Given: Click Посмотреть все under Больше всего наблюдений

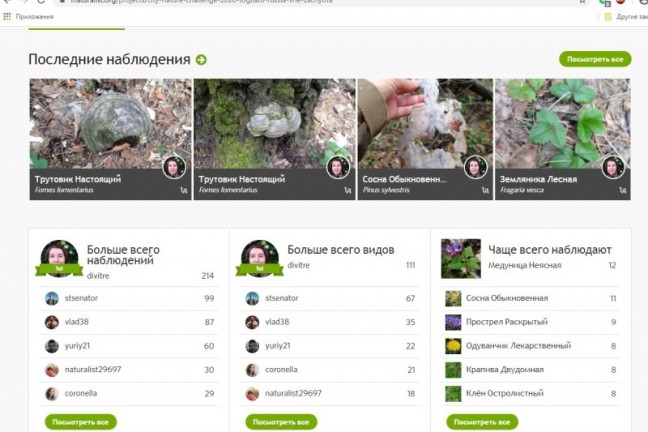Looking at the screenshot, I should [x=81, y=422].
